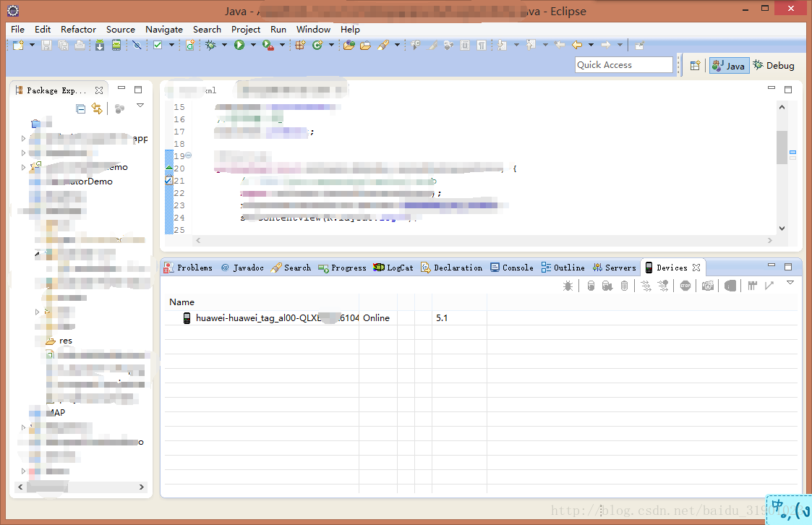Open the Android Virtual Device Manager icon
Image resolution: width=812 pixels, height=525 pixels.
pyautogui.click(x=116, y=46)
